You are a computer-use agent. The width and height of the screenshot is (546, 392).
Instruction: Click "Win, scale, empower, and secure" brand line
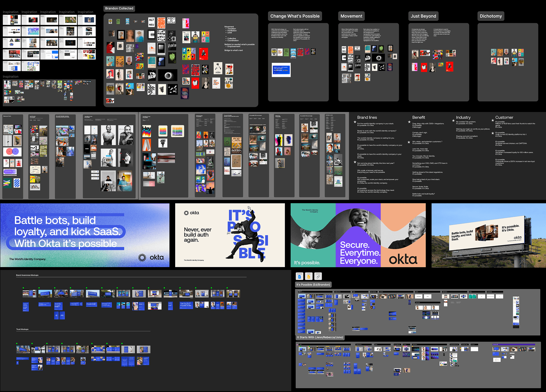coord(370,170)
